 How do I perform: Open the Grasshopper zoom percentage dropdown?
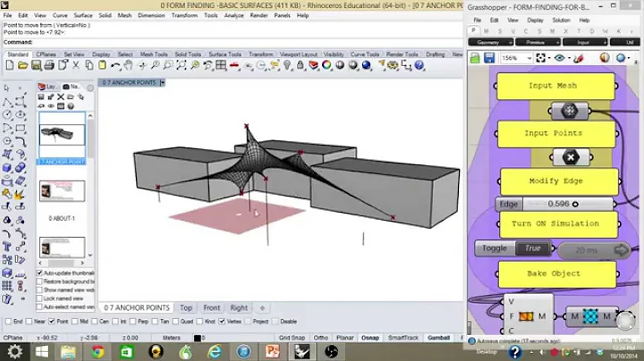point(529,58)
